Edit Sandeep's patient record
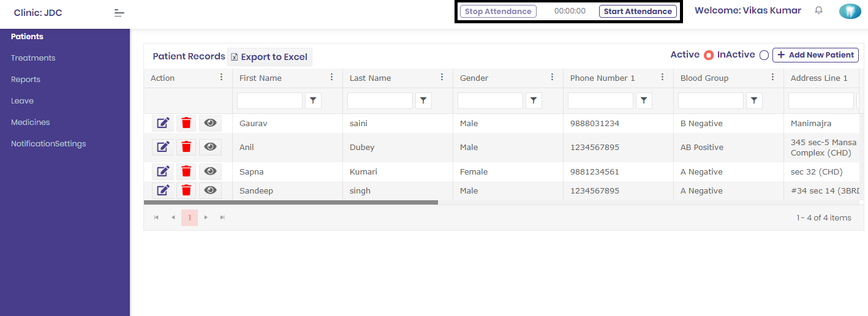This screenshot has width=868, height=316. [x=163, y=190]
